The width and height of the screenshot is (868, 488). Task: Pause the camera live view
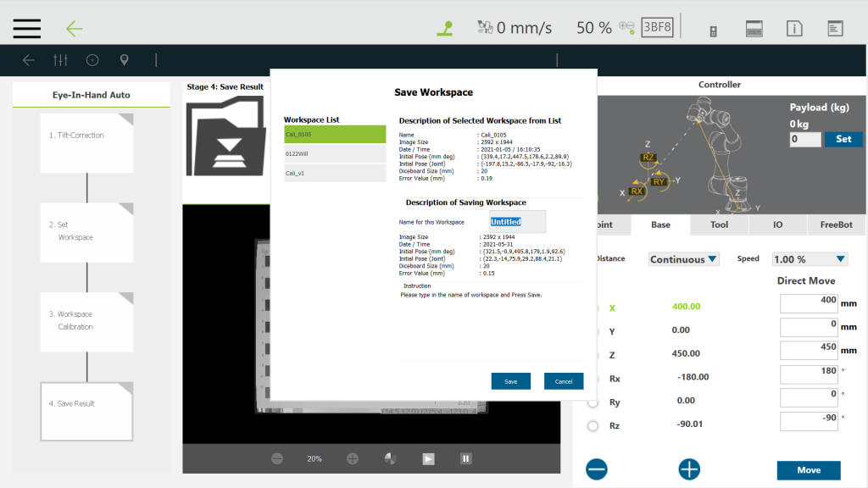[x=465, y=458]
